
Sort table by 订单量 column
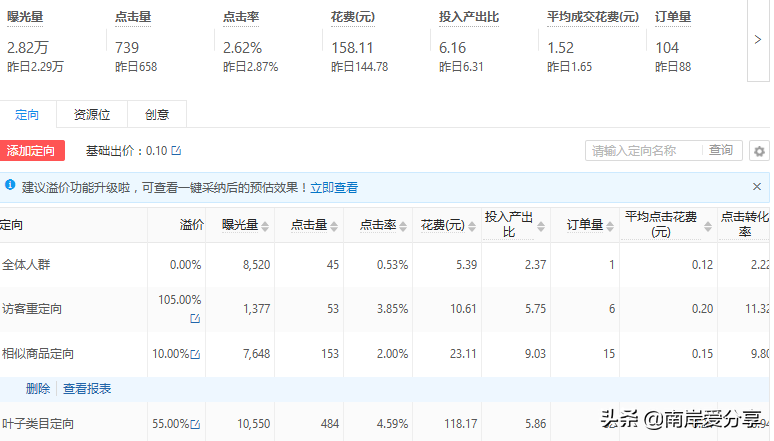click(610, 226)
